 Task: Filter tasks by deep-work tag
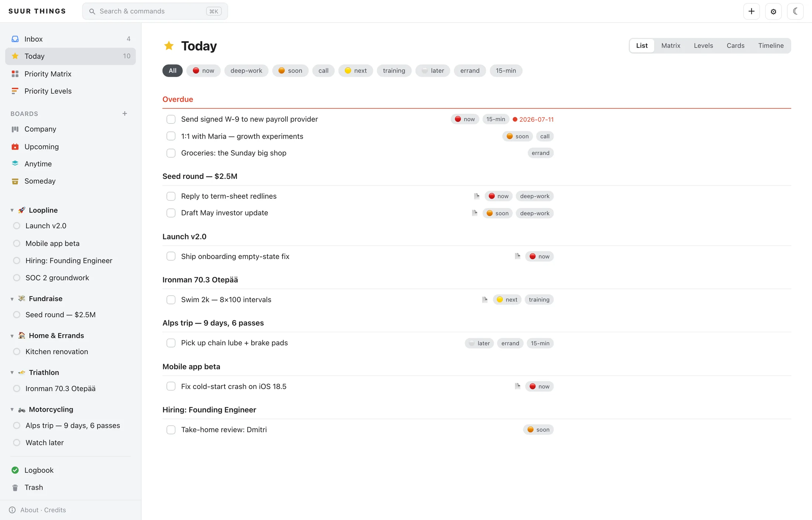(246, 70)
